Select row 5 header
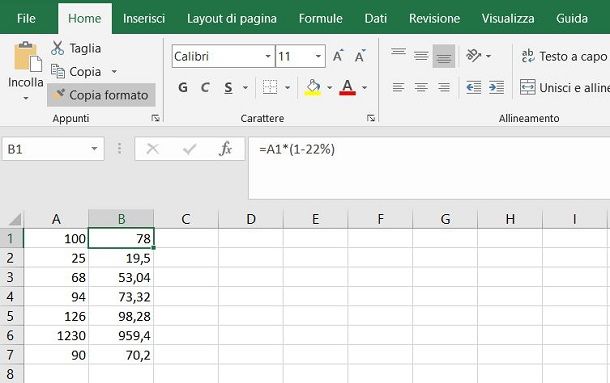 11,316
